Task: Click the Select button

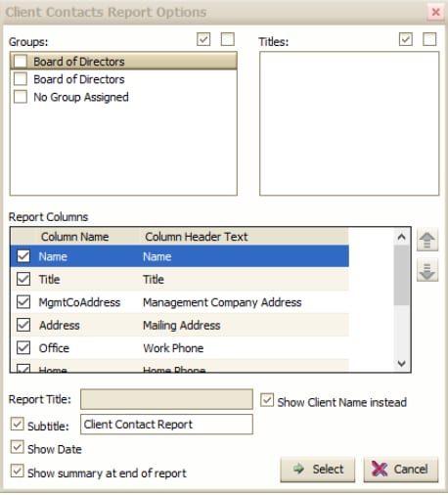Action: 318,470
